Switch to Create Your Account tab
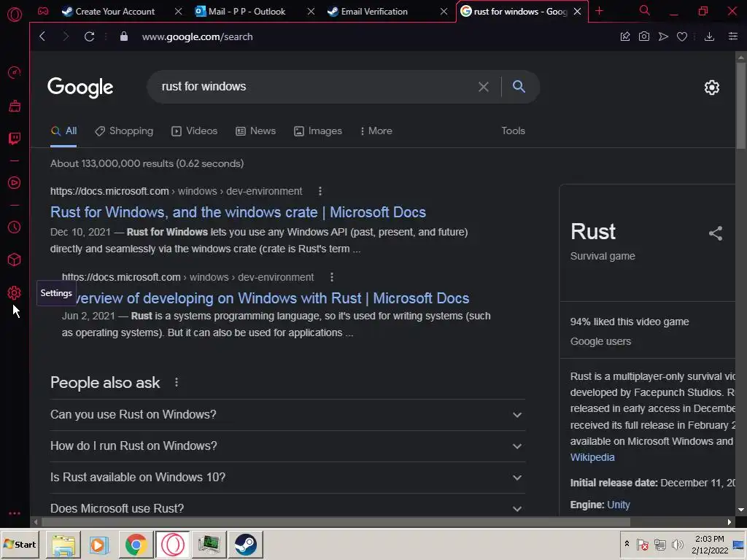Viewport: 747px width, 560px height. pyautogui.click(x=115, y=12)
